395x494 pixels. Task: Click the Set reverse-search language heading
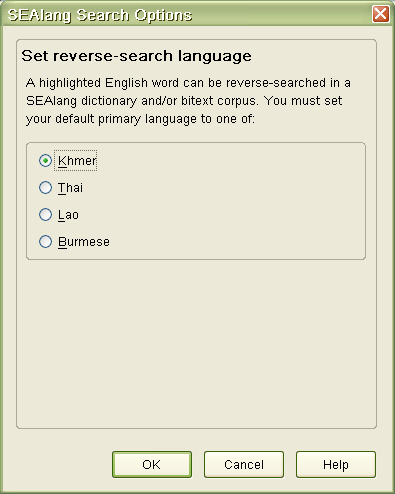[136, 56]
